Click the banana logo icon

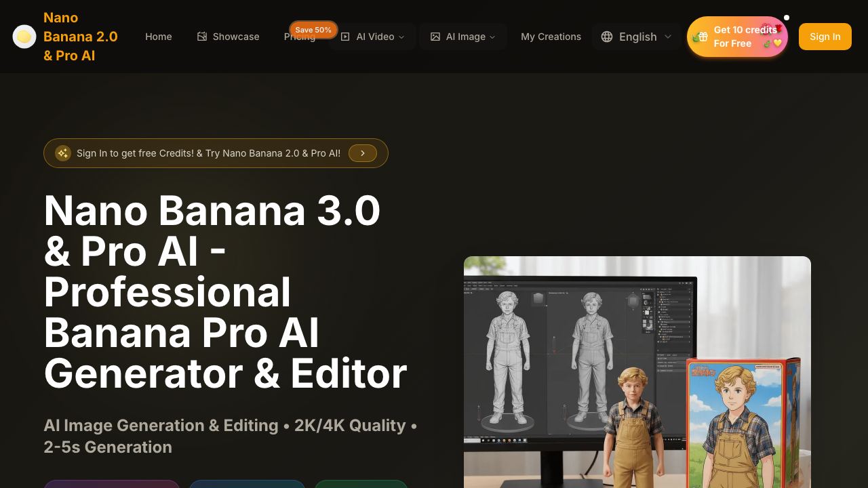(x=24, y=37)
